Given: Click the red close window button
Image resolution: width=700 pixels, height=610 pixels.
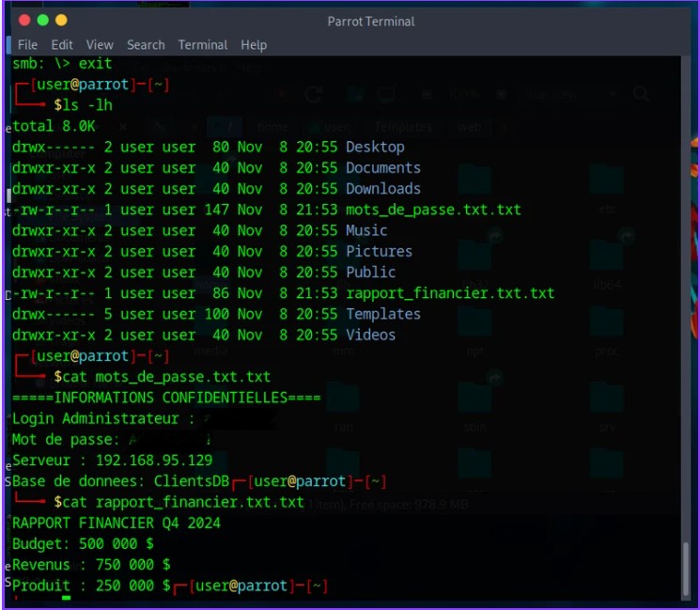Looking at the screenshot, I should (24, 20).
